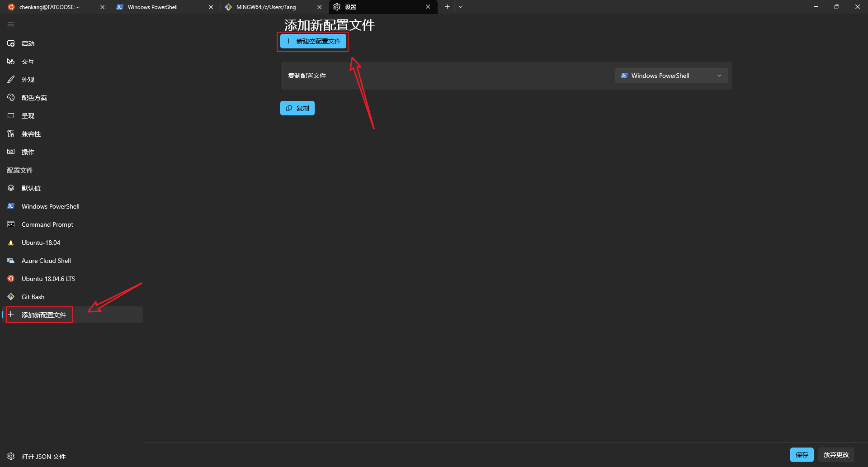Click the 默认值 layers icon
The height and width of the screenshot is (467, 868).
click(x=11, y=188)
